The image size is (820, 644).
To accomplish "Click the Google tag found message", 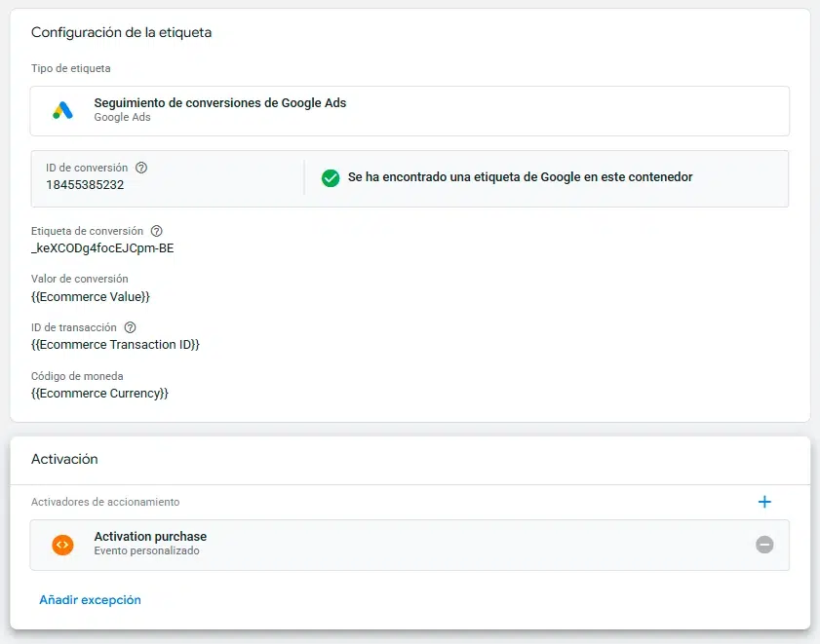I will (521, 177).
